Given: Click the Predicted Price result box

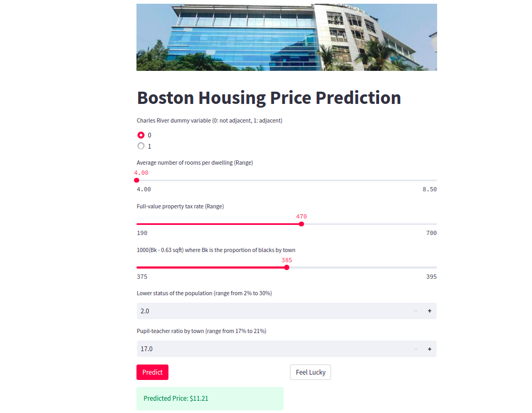Looking at the screenshot, I should (x=210, y=399).
